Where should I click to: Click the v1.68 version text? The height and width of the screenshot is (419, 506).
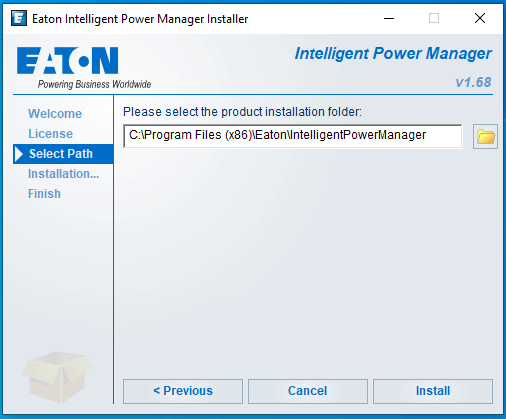473,82
